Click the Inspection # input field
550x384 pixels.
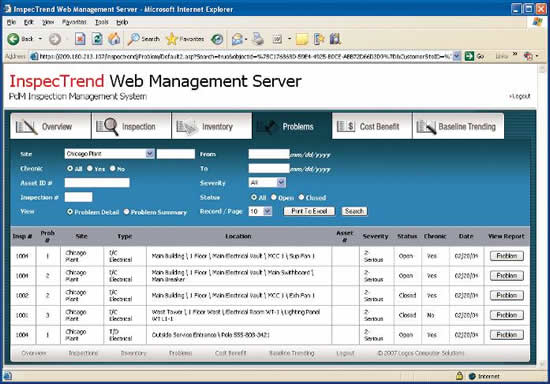(x=79, y=197)
